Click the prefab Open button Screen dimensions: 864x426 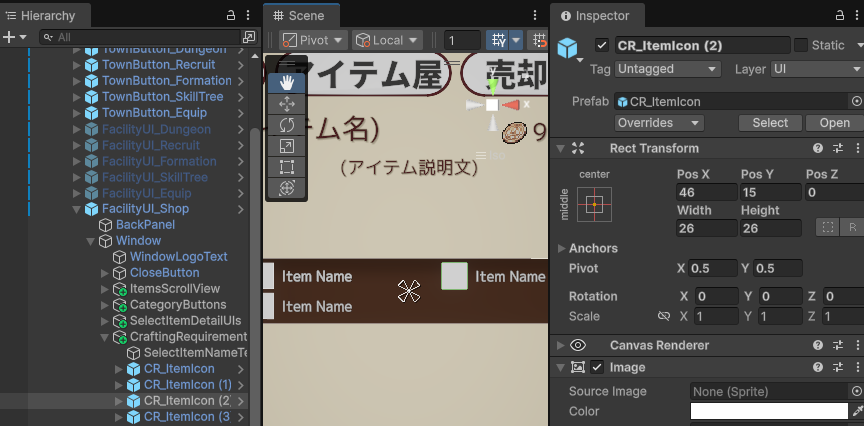pos(834,123)
